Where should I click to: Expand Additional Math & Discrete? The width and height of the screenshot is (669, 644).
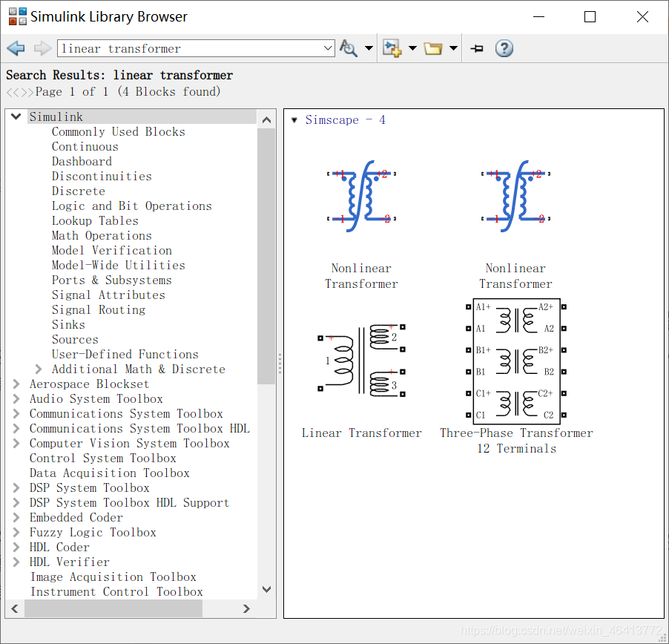coord(39,369)
